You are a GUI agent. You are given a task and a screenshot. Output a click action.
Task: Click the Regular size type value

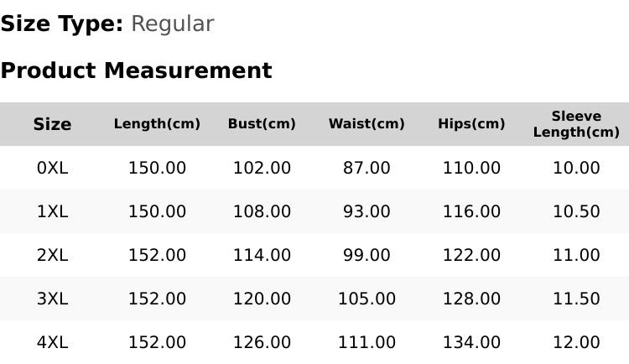tap(173, 24)
